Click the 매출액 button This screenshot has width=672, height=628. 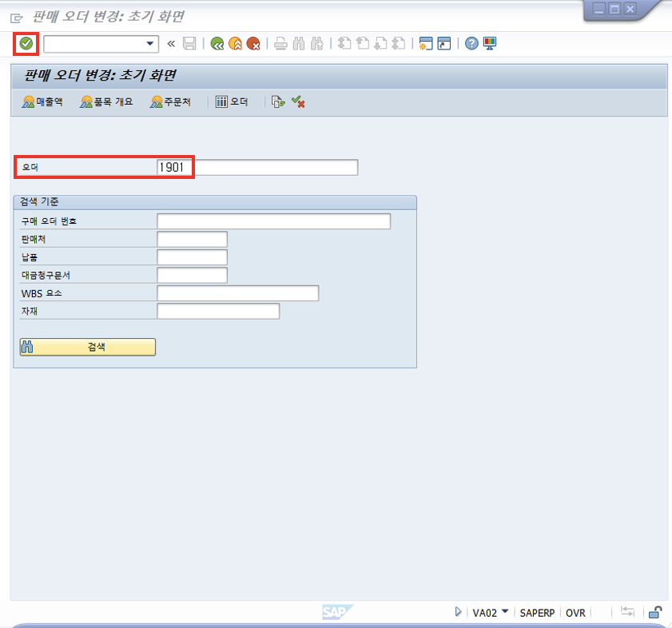(x=42, y=102)
